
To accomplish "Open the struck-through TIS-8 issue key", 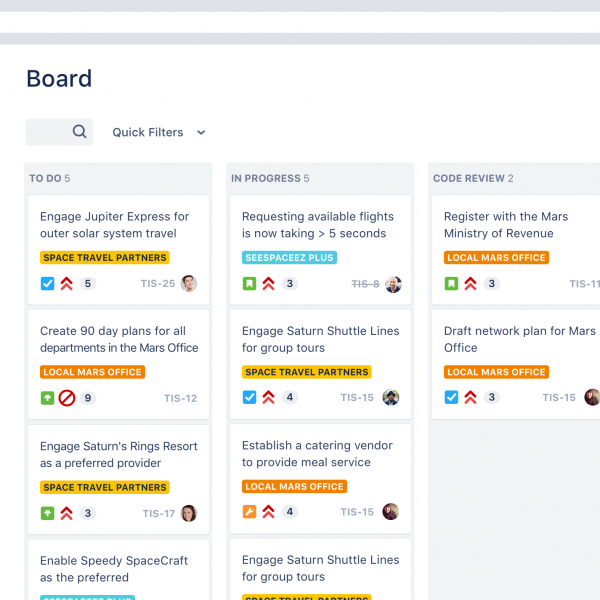I will tap(365, 284).
